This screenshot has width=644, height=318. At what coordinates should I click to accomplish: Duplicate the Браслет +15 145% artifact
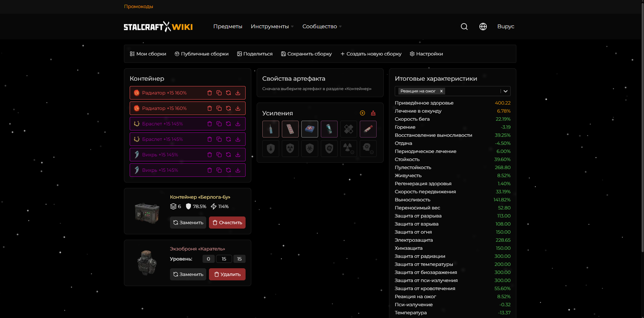point(219,124)
